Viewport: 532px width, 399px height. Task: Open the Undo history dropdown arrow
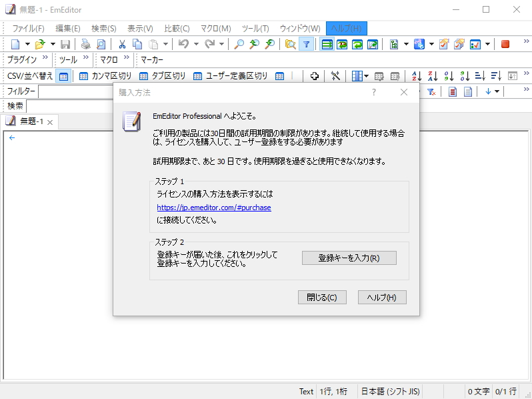tap(196, 44)
